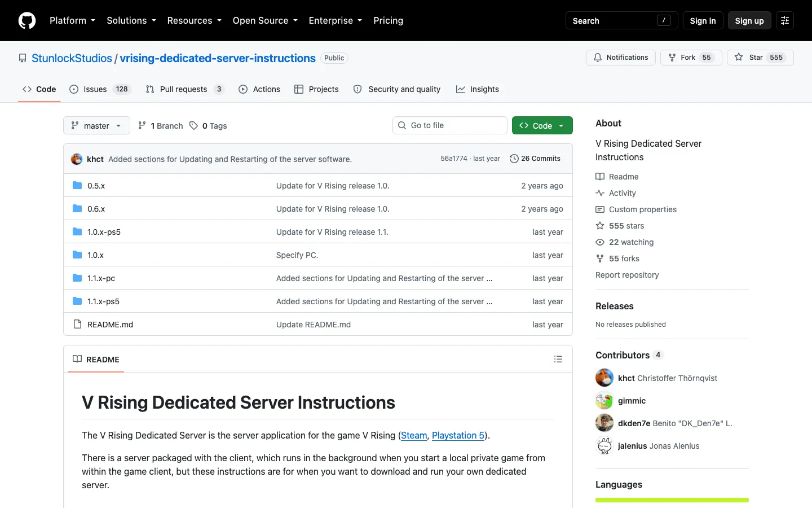Click the Playstation 5 link in README

458,435
